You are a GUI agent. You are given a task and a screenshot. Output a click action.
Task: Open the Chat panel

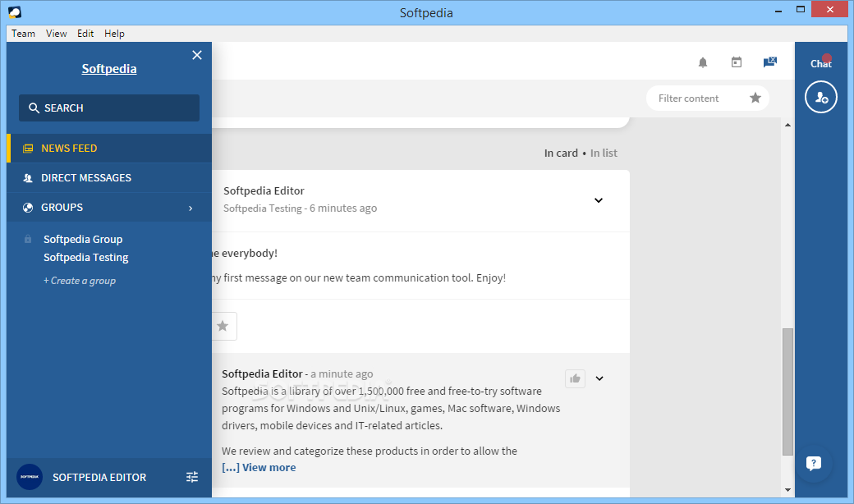[821, 63]
